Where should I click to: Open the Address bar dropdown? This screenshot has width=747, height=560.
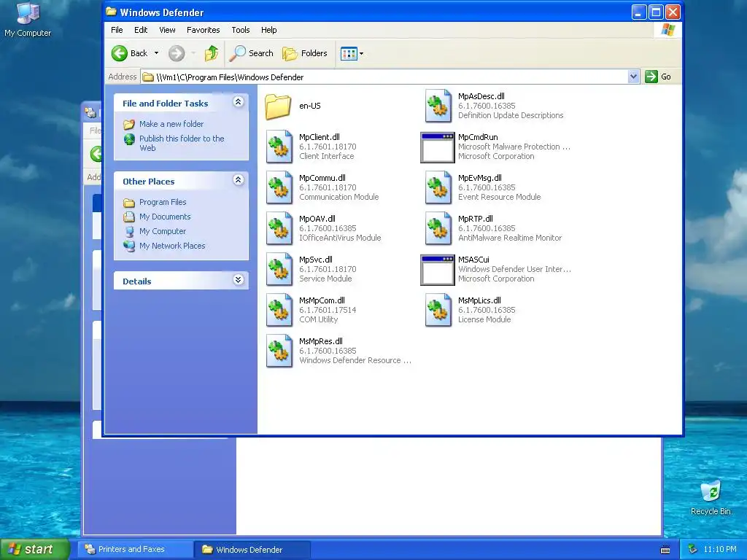pyautogui.click(x=633, y=77)
